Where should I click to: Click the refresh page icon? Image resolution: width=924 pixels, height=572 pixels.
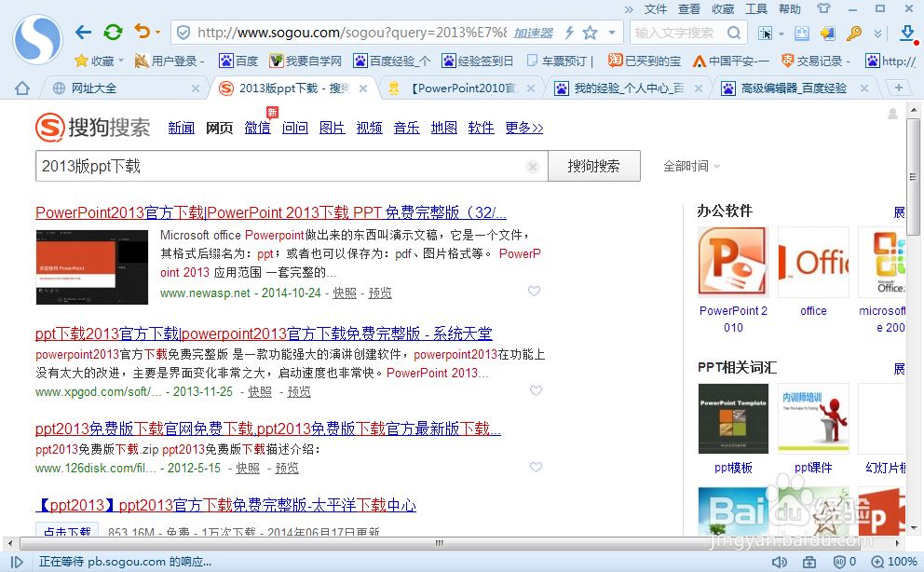[113, 31]
